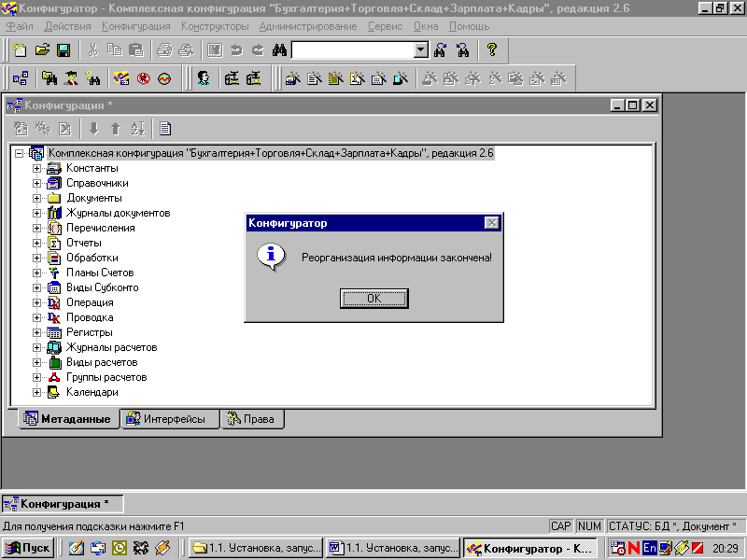Select the Виды Субконто tree row

103,287
